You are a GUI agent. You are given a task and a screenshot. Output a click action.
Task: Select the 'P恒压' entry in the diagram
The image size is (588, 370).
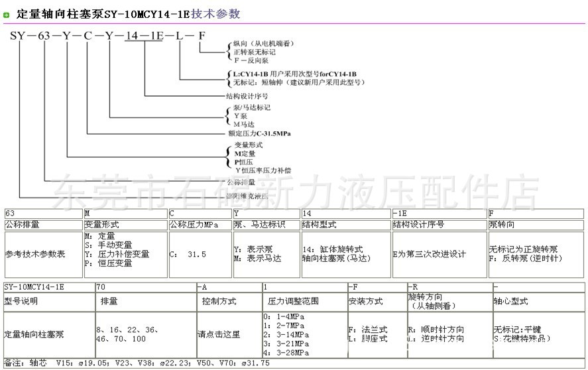click(x=244, y=162)
